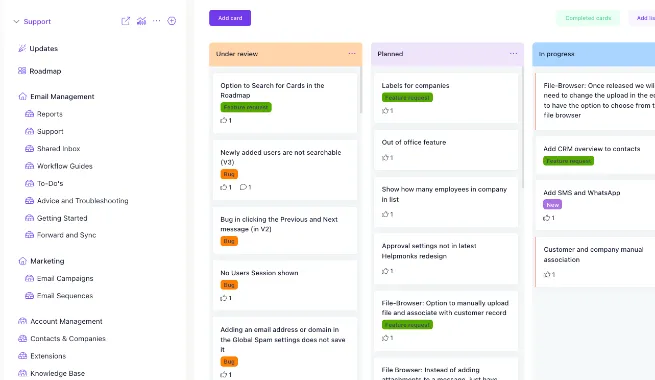
Task: Open Roadmap in the sidebar
Action: 45,71
